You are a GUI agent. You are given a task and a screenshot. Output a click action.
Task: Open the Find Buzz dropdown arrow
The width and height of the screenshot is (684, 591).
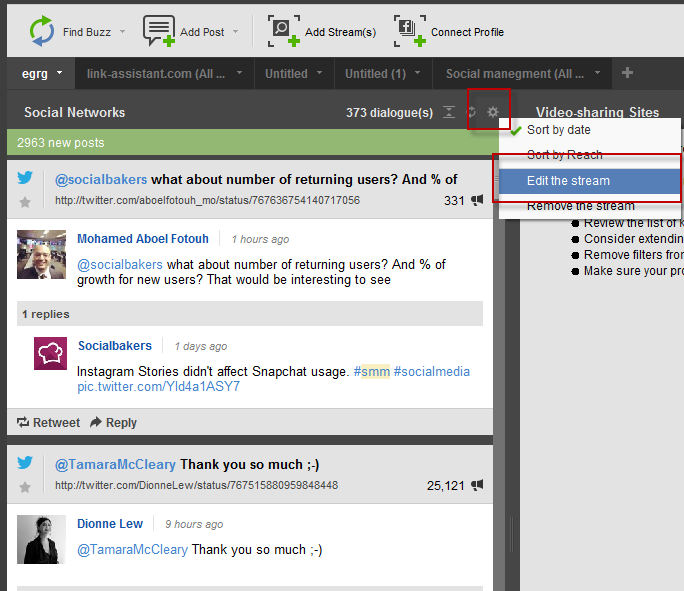point(123,31)
